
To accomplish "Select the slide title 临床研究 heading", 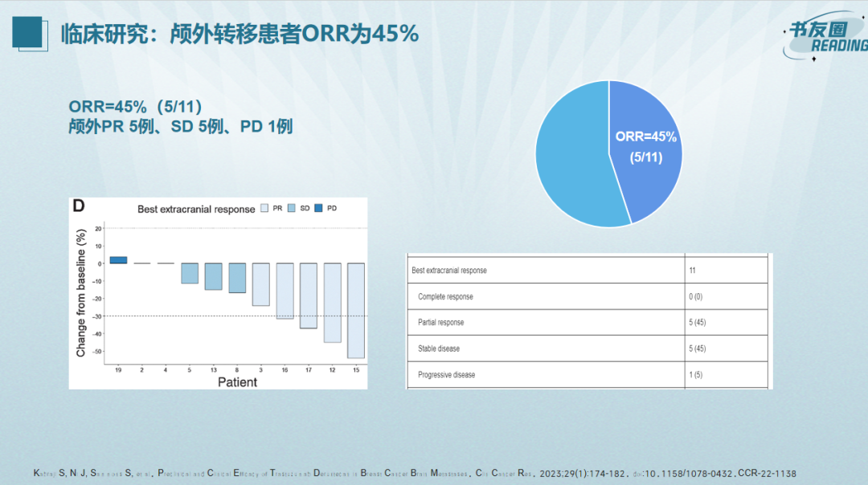I will pos(240,34).
